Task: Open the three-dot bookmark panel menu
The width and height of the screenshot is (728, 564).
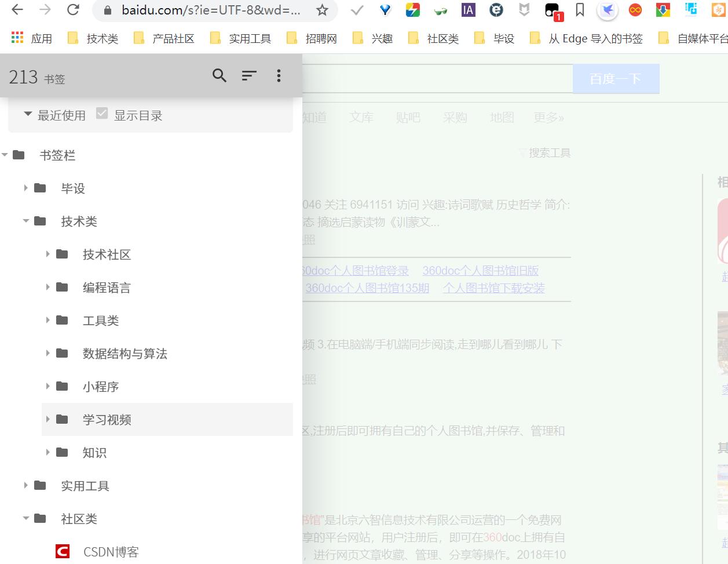Action: [x=279, y=75]
